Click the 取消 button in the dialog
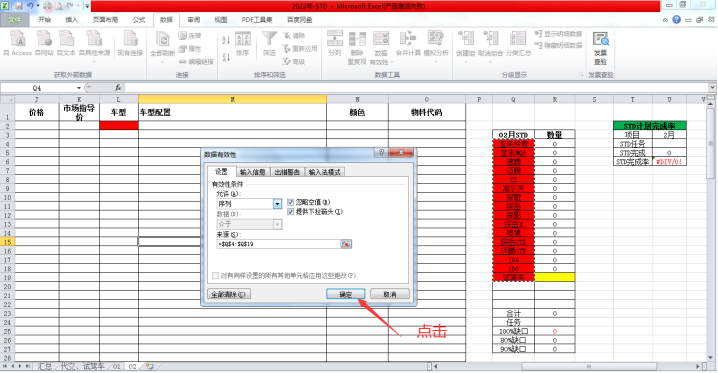The image size is (718, 373). [390, 294]
